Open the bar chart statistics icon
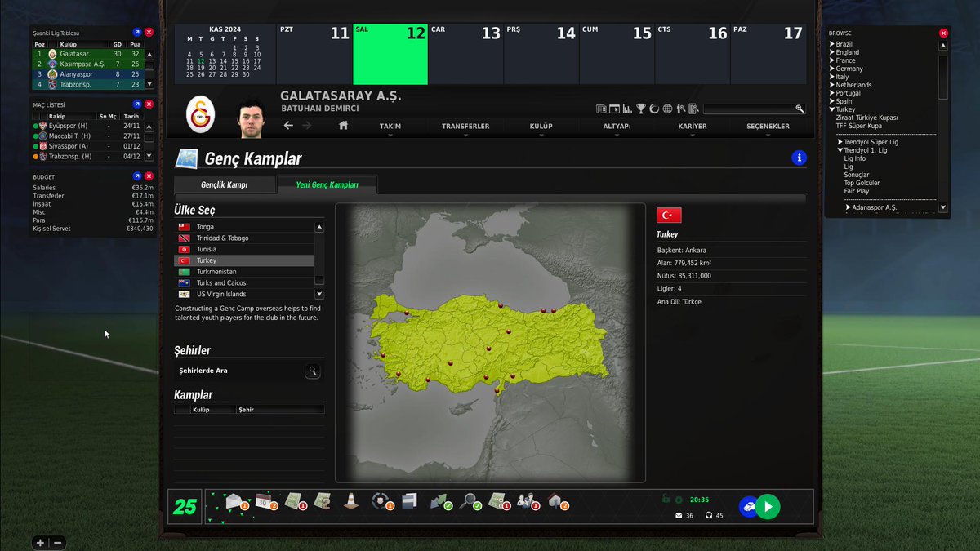The image size is (980, 551). 627,109
